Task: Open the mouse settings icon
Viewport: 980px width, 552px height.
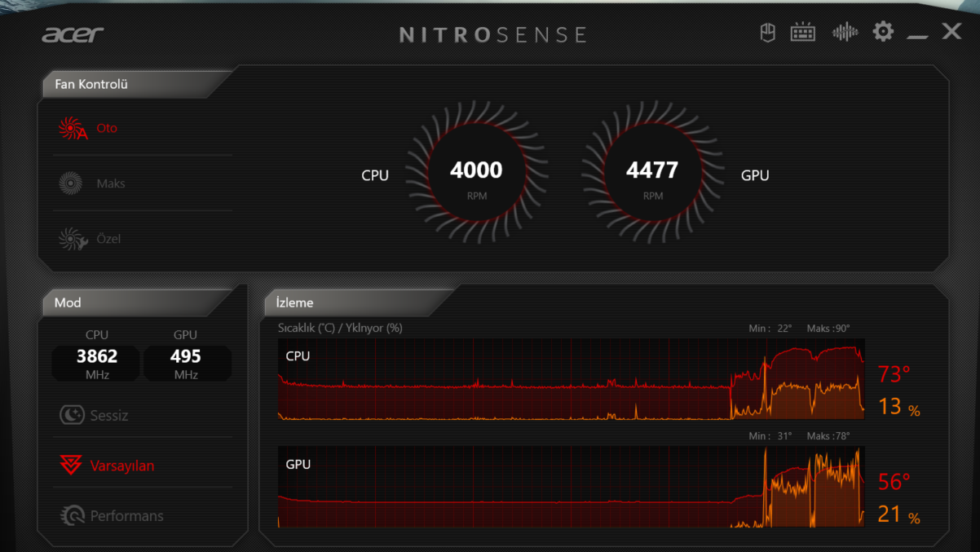Action: coord(767,33)
